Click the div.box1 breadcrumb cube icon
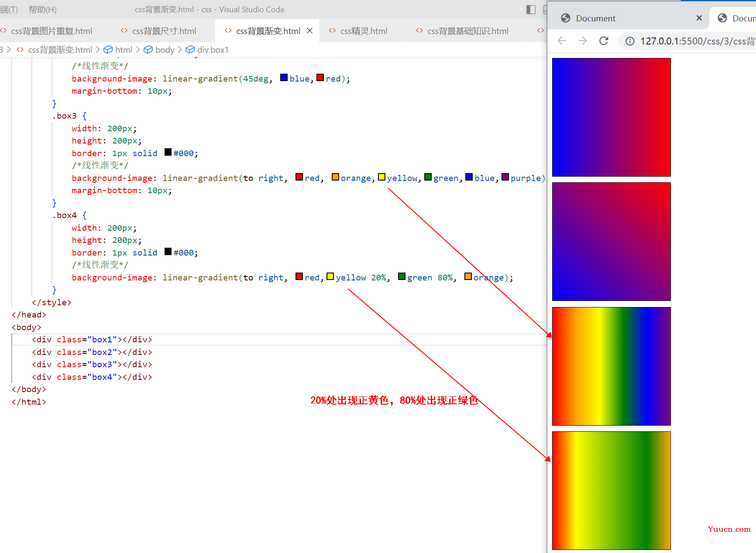The image size is (756, 553). (x=190, y=50)
